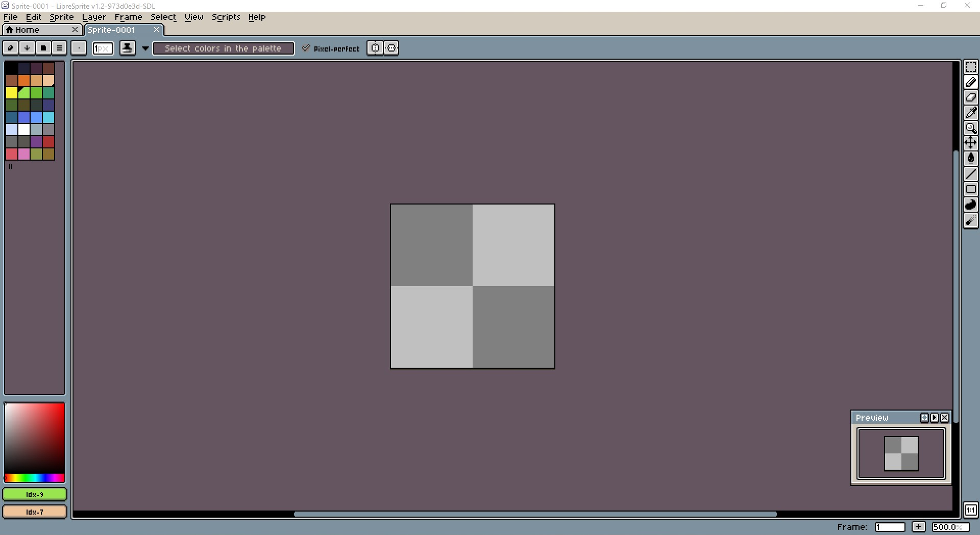Click the vertical canvas scrollbar
Viewport: 980px width, 535px height.
point(955,287)
